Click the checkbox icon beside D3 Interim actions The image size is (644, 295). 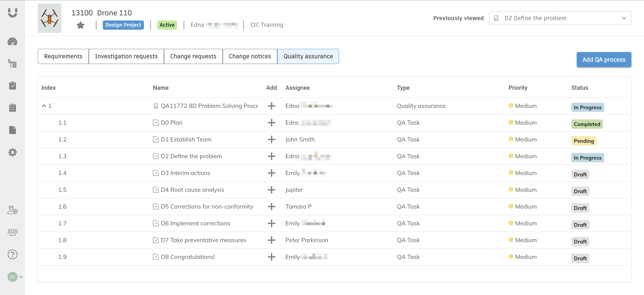(x=155, y=173)
